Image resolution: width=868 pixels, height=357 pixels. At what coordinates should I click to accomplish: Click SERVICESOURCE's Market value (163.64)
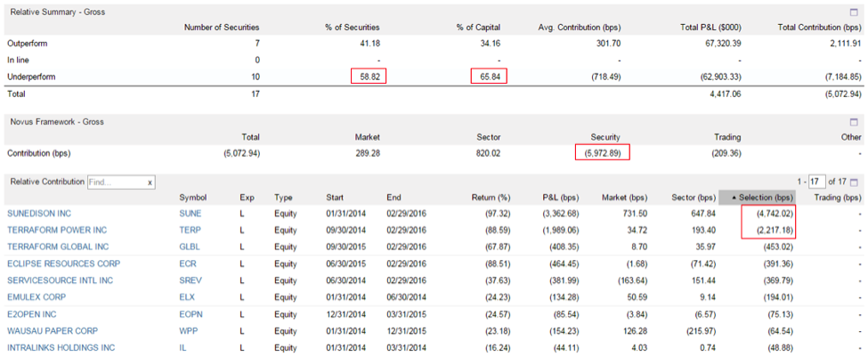(634, 280)
